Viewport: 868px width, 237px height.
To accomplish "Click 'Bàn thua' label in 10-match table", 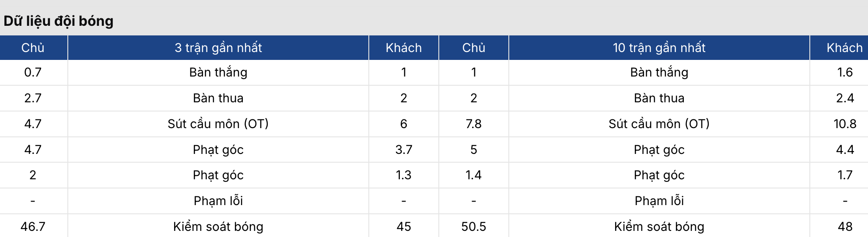I will click(x=659, y=98).
